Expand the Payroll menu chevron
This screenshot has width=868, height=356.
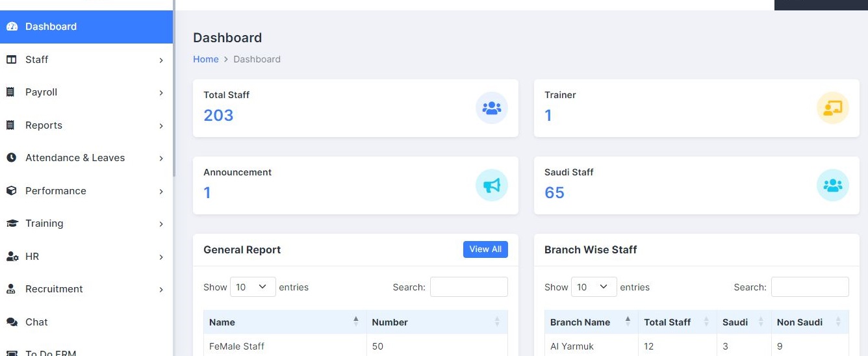point(161,93)
